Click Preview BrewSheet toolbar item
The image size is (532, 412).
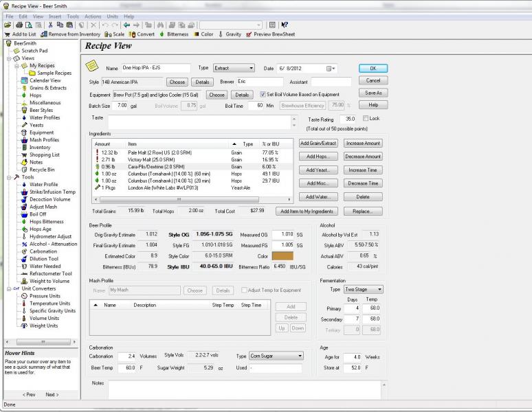pos(270,34)
